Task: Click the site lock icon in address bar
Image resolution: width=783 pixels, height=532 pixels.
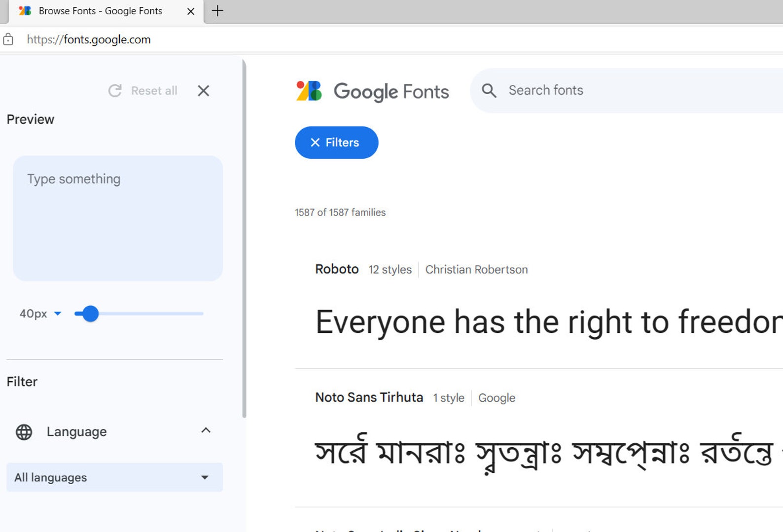Action: (x=8, y=39)
